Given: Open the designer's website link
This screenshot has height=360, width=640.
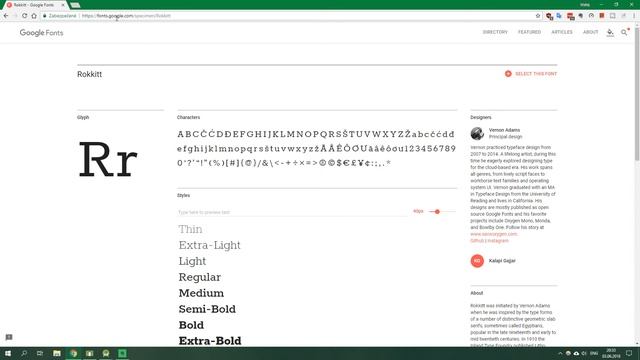Looking at the screenshot, I should point(493,234).
